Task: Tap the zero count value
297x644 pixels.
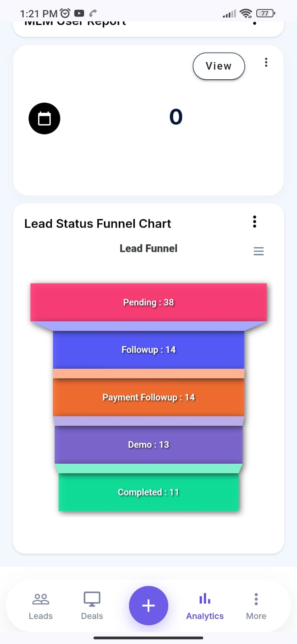Action: (176, 117)
